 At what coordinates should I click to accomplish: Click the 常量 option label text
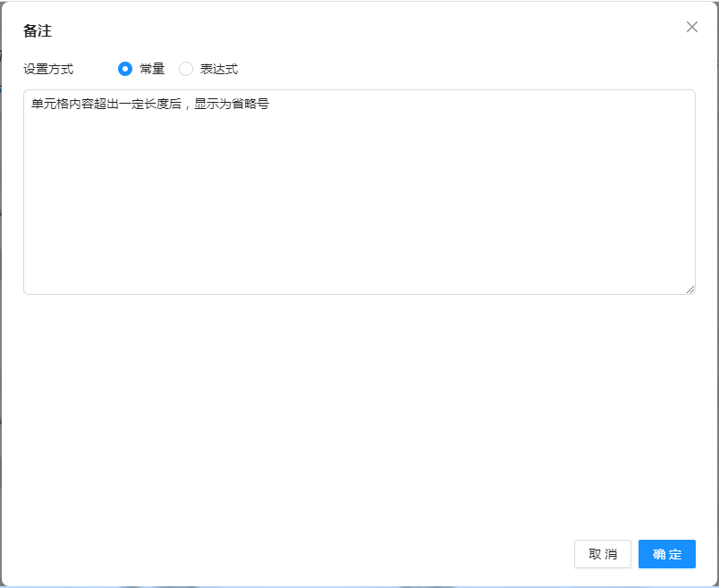coord(152,69)
